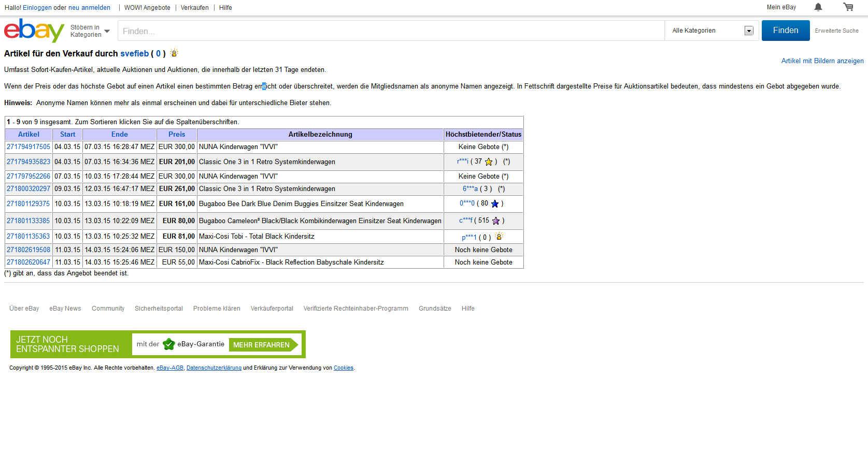This screenshot has width=868, height=468.
Task: Open the 'Erweiterte Suche' link
Action: [836, 31]
